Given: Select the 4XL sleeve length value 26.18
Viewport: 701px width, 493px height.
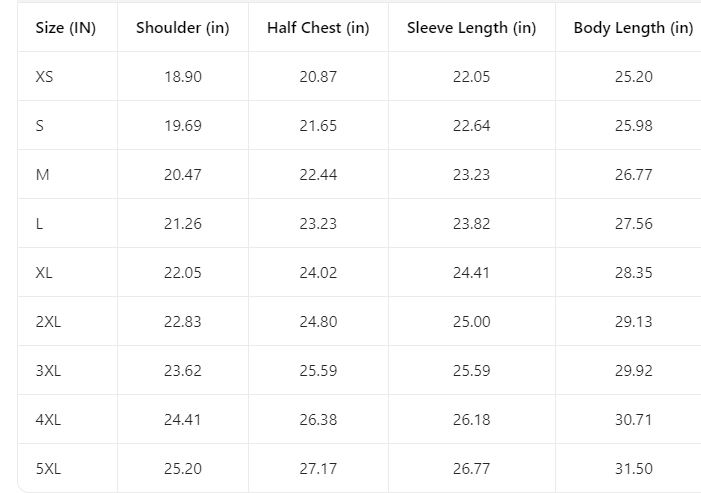Looking at the screenshot, I should [x=471, y=420].
